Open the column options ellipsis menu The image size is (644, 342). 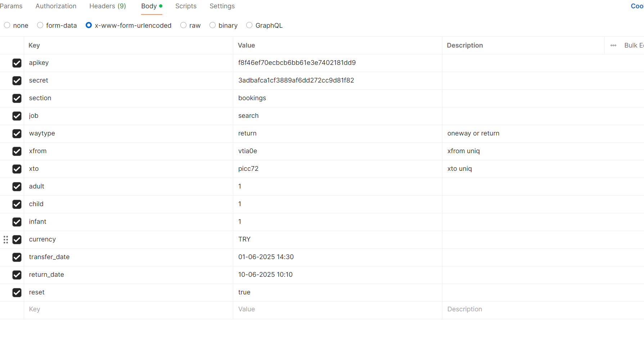pos(613,45)
